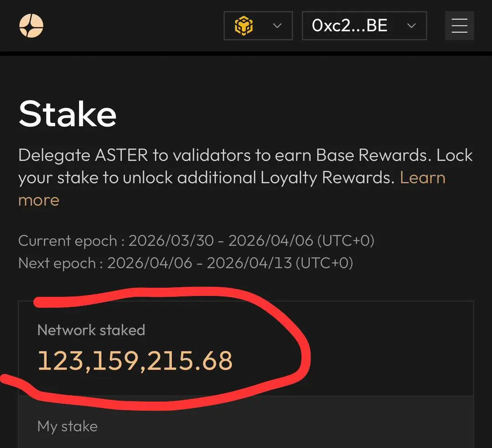The width and height of the screenshot is (492, 448).
Task: Click the yellow BNB Chain icon
Action: pyautogui.click(x=244, y=26)
